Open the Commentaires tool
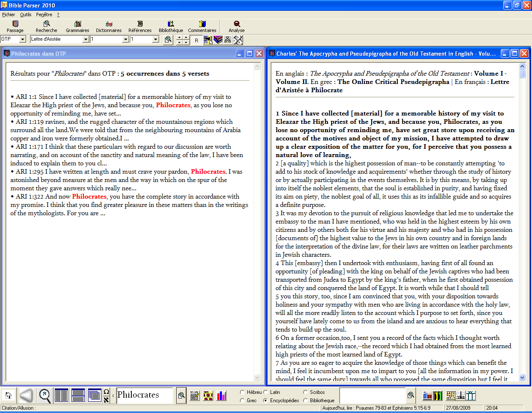Image resolution: width=532 pixels, height=413 pixels. coord(202,27)
